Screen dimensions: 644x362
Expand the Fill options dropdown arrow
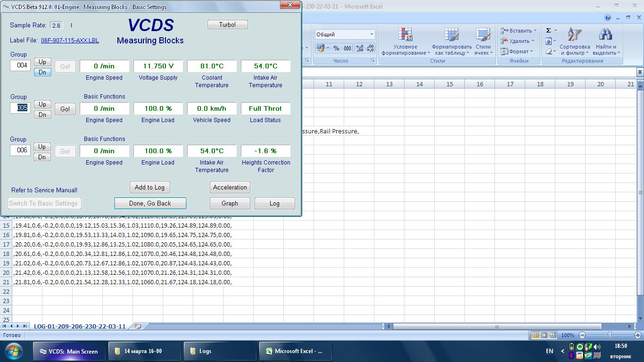pos(555,41)
